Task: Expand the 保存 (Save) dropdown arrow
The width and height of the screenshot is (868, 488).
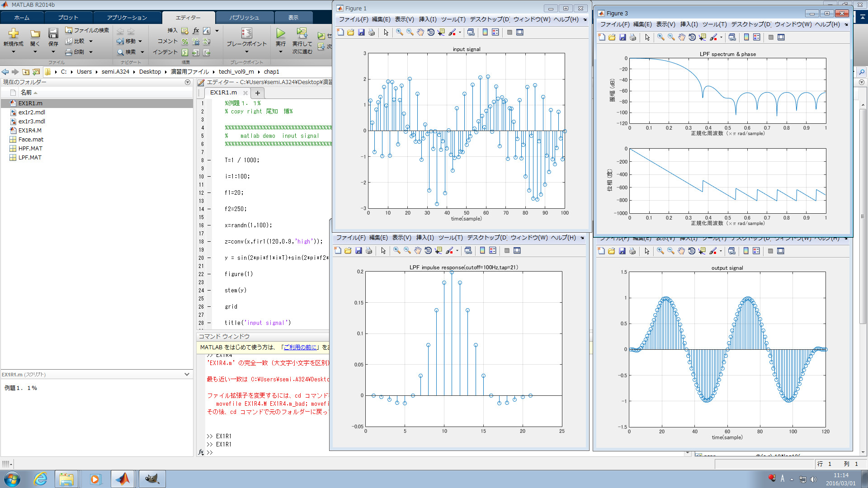Action: pos(53,52)
